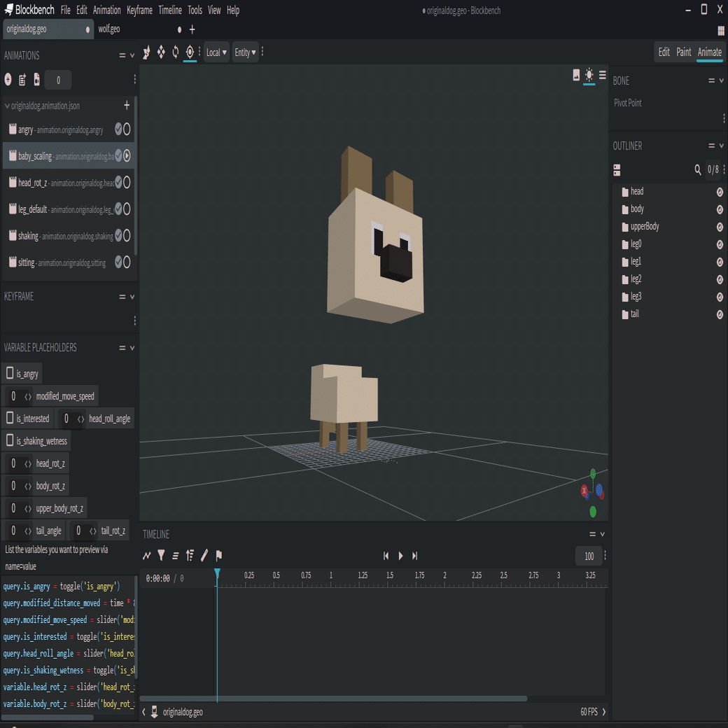728x728 pixels.
Task: Open the Entity dropdown in toolbar
Action: [x=245, y=52]
